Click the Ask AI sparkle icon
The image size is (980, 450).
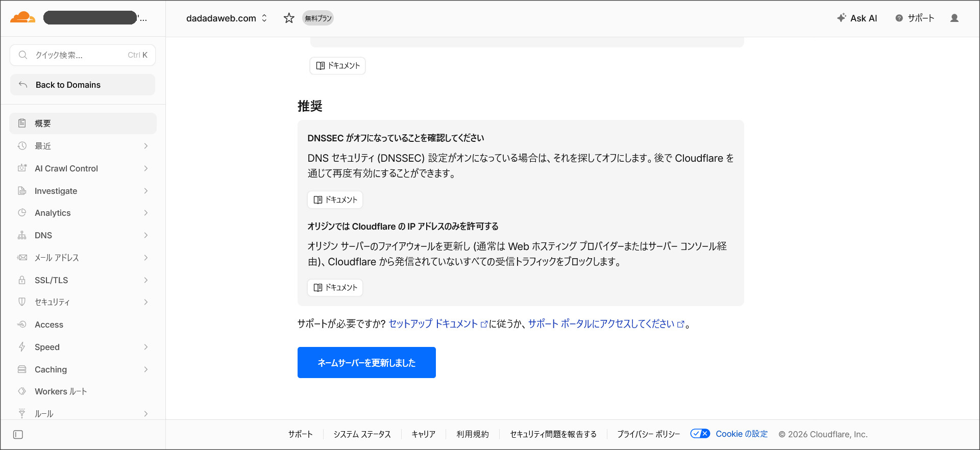pos(842,18)
